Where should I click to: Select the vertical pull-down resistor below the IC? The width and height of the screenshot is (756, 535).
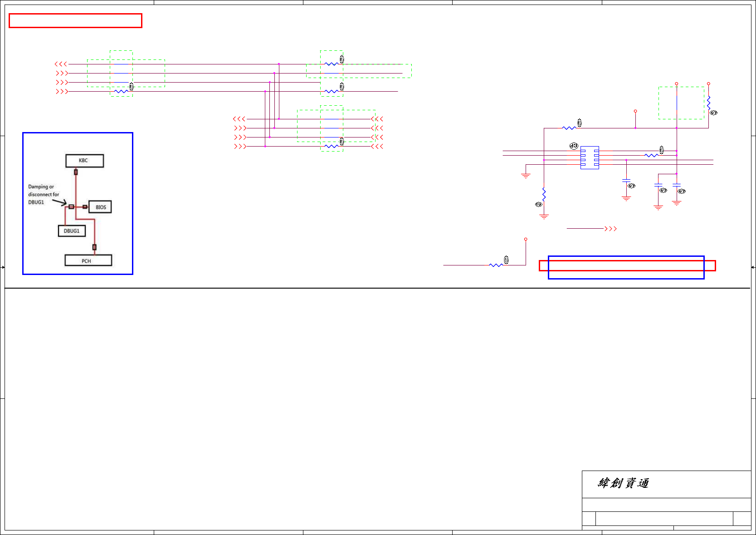point(544,195)
